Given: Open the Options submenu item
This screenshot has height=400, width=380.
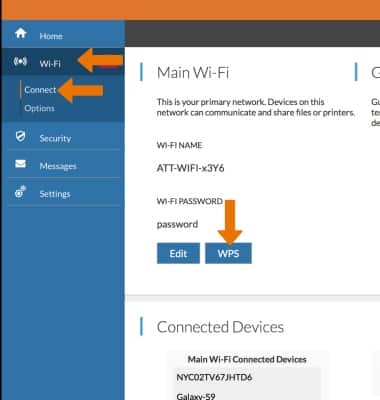Looking at the screenshot, I should pos(39,108).
